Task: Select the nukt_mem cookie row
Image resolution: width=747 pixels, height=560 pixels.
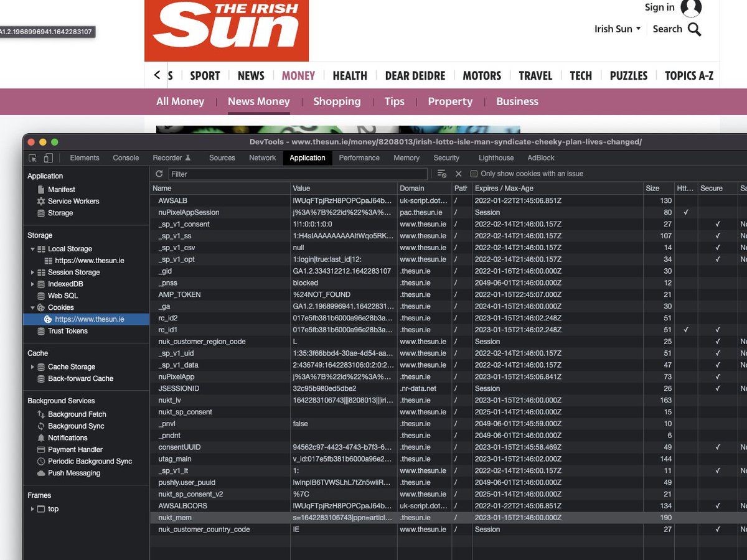Action: pyautogui.click(x=448, y=518)
